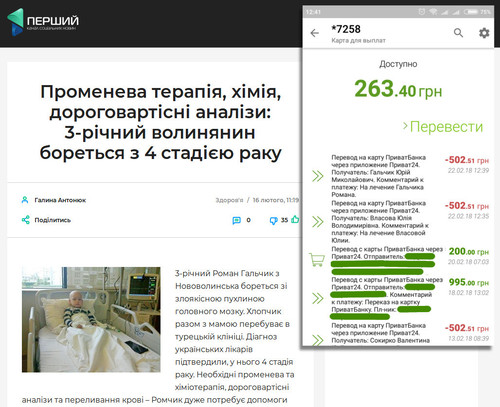500x407 pixels.
Task: Go back with the arrow next to *7258
Action: [x=315, y=33]
